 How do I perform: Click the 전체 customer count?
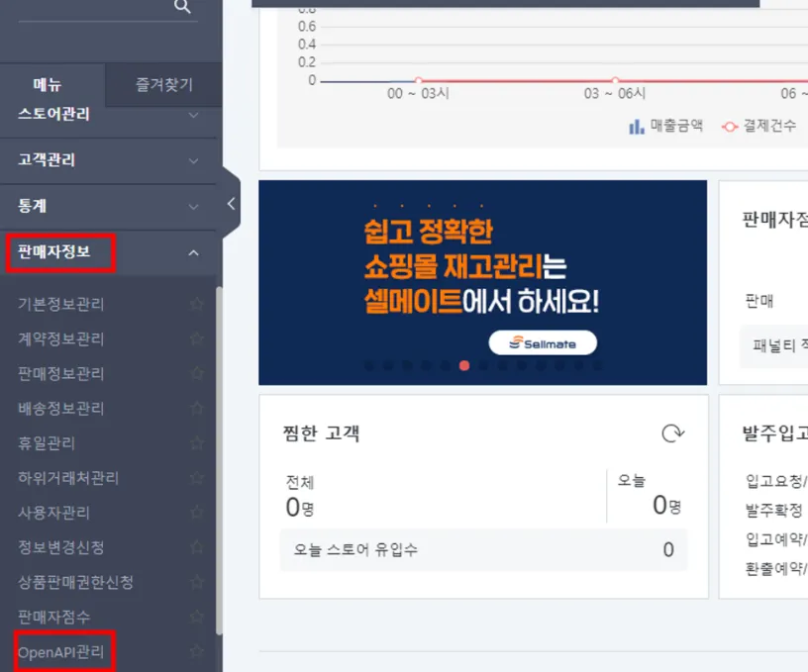click(300, 507)
